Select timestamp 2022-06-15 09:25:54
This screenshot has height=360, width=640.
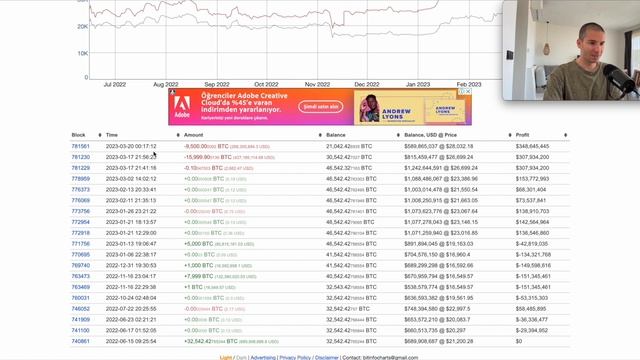click(131, 341)
